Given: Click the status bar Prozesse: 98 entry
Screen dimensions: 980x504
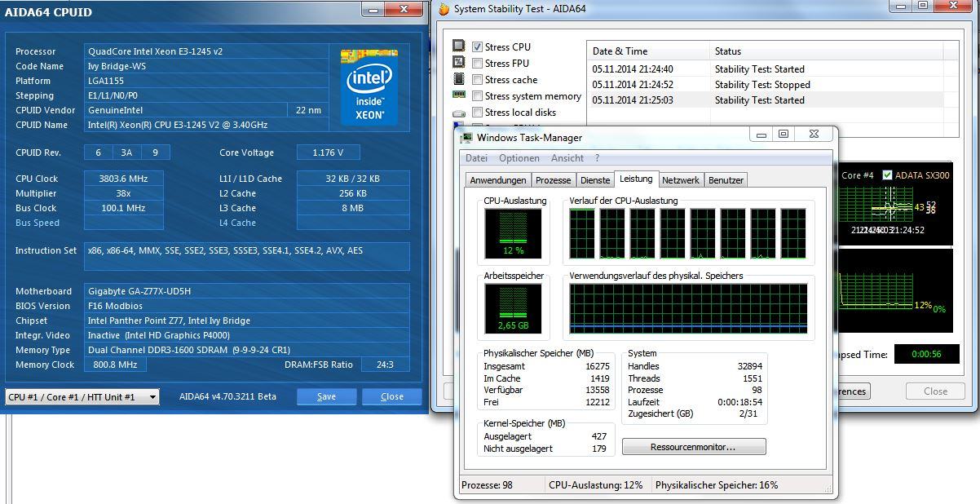Looking at the screenshot, I should pyautogui.click(x=488, y=485).
